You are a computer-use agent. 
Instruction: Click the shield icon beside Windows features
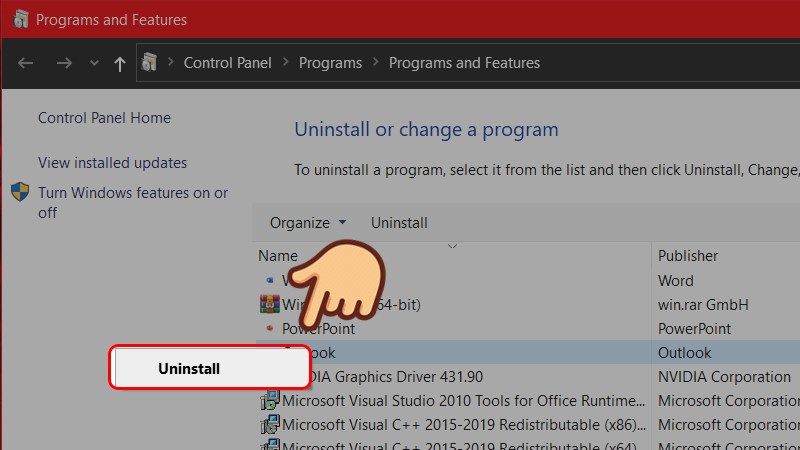click(x=21, y=192)
